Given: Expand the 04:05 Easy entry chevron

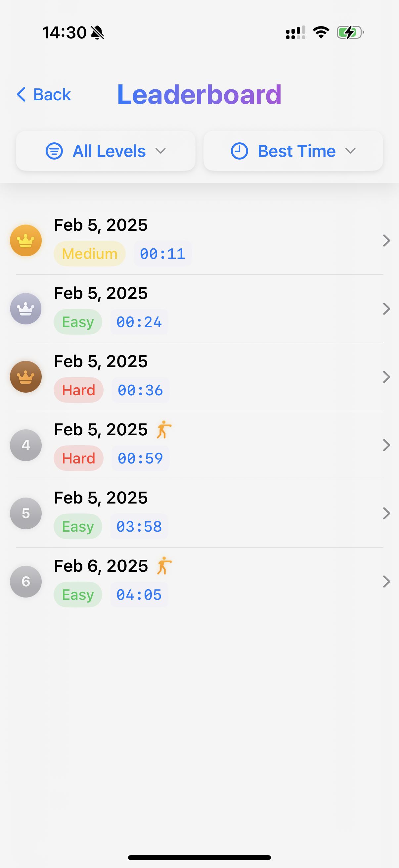Looking at the screenshot, I should point(386,582).
